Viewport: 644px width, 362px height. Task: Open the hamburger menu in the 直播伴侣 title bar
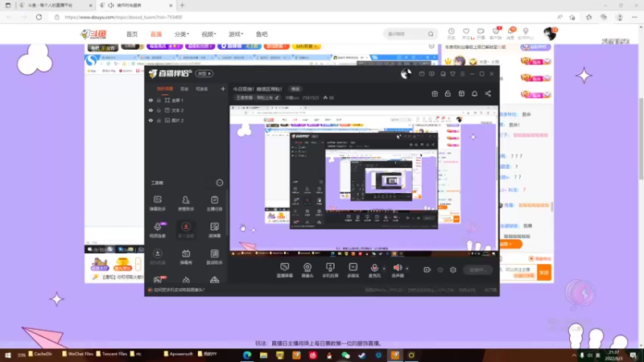(462, 74)
